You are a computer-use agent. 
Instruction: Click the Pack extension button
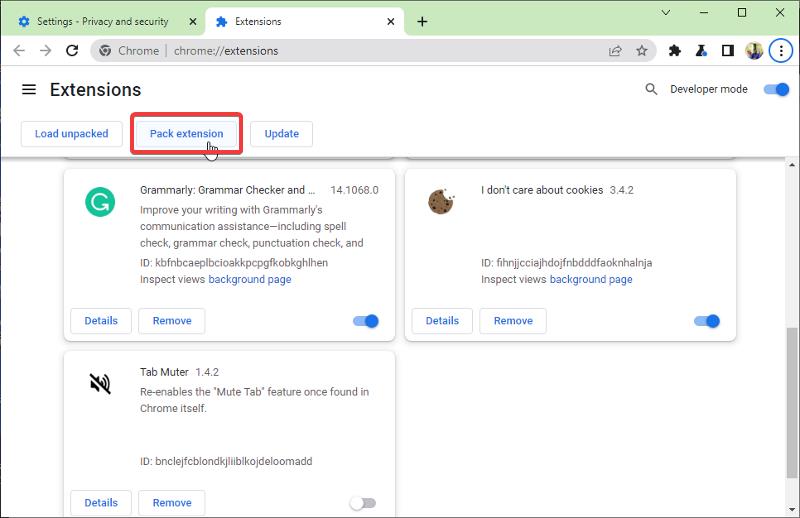(186, 134)
